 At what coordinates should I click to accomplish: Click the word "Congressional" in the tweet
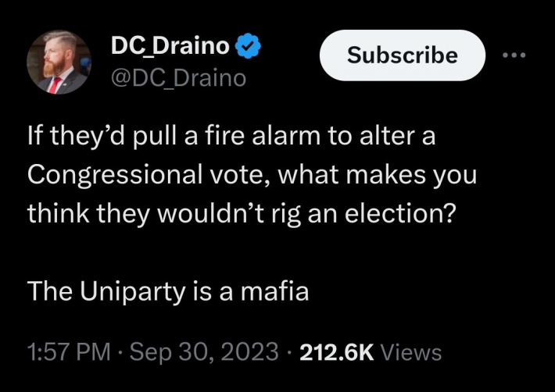tap(106, 176)
